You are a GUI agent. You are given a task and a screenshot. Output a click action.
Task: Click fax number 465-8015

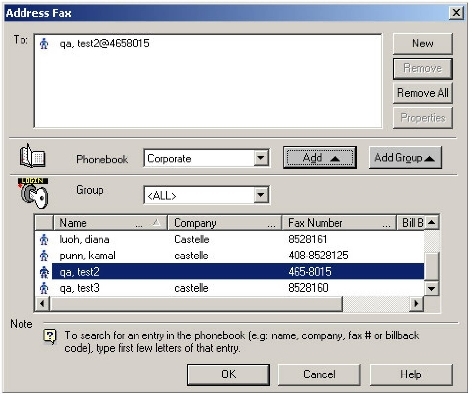tap(310, 272)
